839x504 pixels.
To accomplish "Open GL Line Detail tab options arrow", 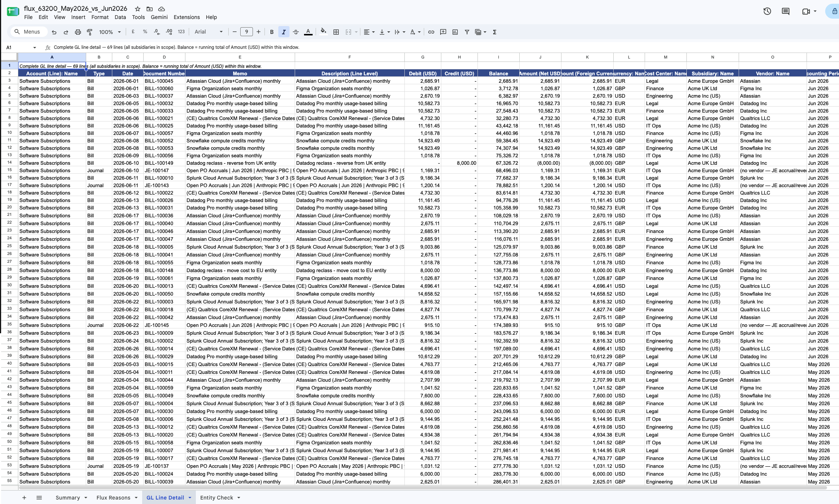I will (190, 498).
